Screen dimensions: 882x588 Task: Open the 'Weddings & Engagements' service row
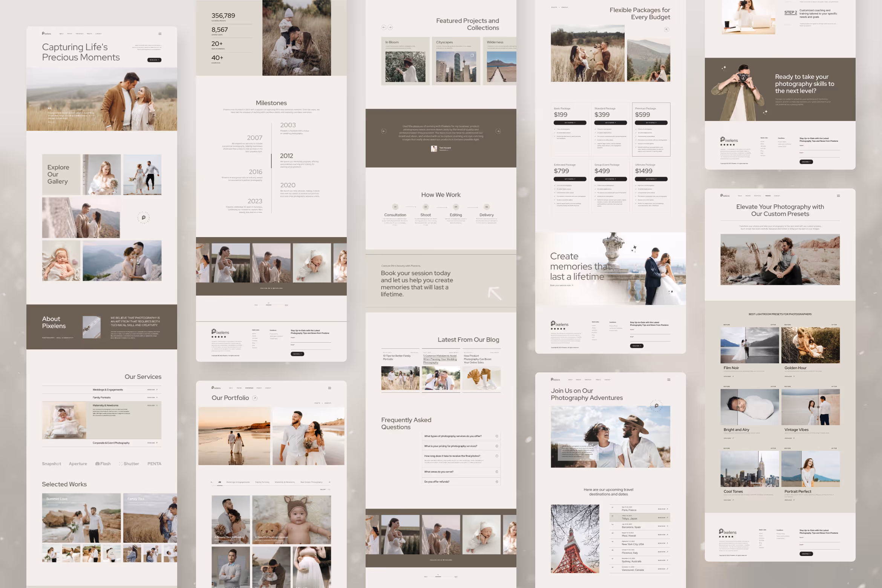(107, 390)
